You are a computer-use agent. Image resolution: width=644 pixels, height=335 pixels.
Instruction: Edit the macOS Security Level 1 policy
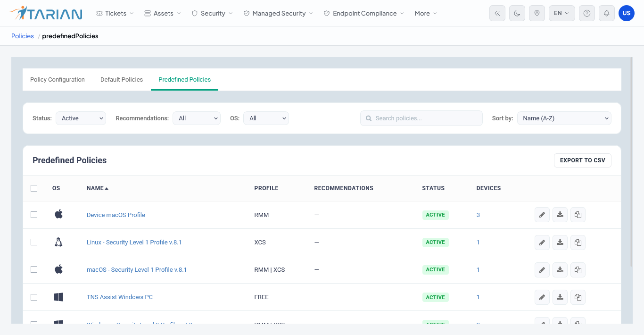click(542, 270)
